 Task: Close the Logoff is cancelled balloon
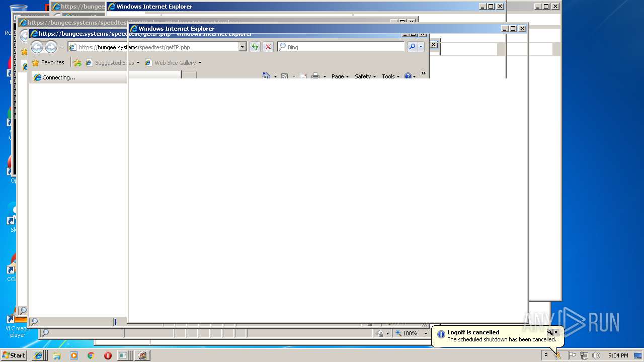556,332
